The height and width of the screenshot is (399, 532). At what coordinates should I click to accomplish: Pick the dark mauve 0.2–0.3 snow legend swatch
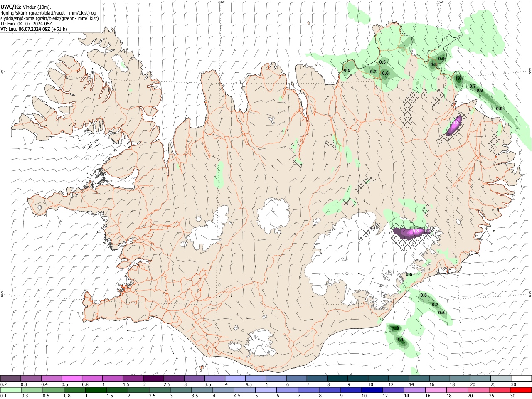pos(11,379)
